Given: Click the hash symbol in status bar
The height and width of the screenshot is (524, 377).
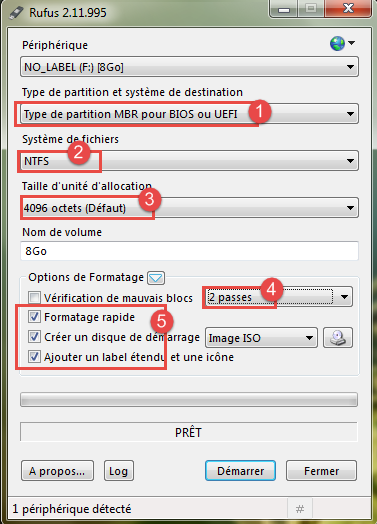Looking at the screenshot, I should [x=300, y=509].
